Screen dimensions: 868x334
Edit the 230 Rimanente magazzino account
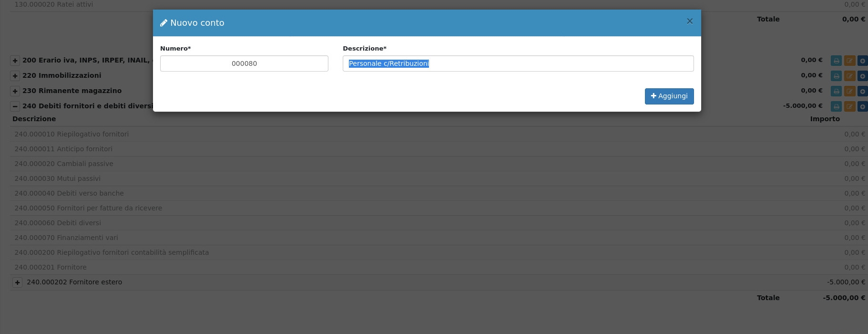pyautogui.click(x=849, y=91)
